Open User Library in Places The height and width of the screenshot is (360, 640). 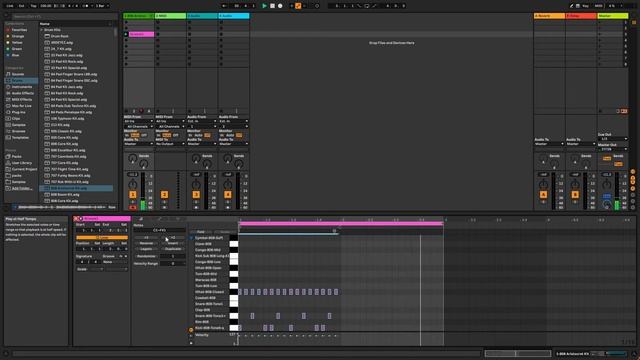tap(22, 163)
